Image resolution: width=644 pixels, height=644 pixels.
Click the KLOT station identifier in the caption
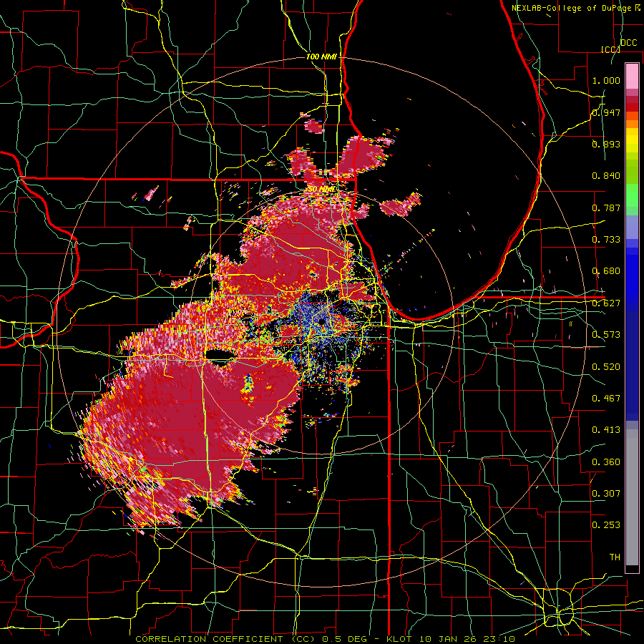pyautogui.click(x=398, y=639)
